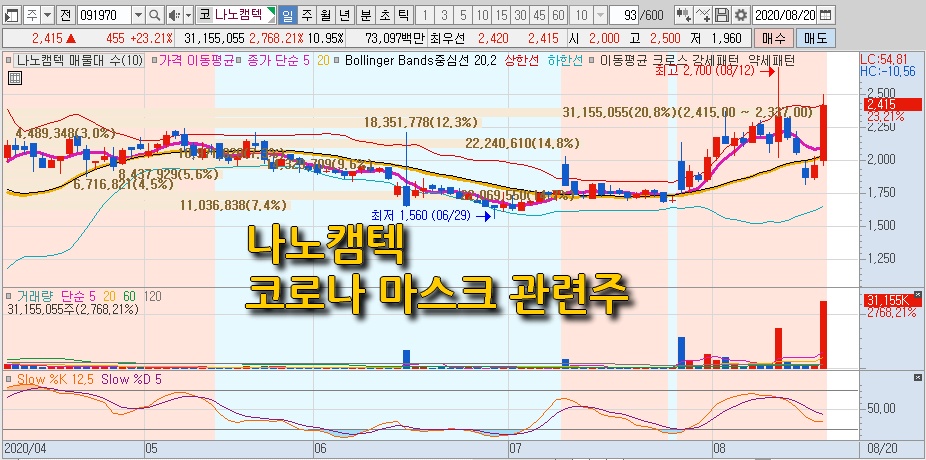
Task: Click the speaker sound icon
Action: [x=174, y=15]
